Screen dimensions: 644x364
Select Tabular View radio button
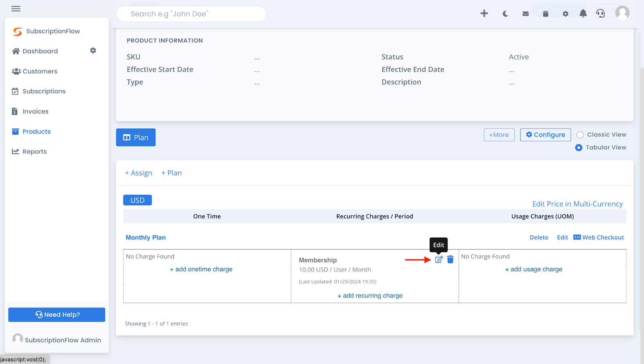click(579, 148)
